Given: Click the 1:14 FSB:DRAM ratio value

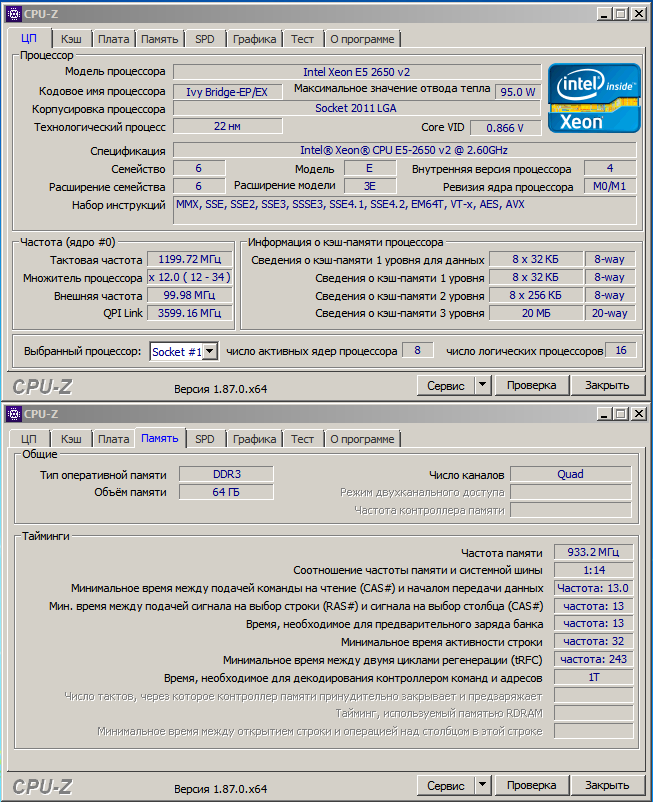Looking at the screenshot, I should [593, 570].
